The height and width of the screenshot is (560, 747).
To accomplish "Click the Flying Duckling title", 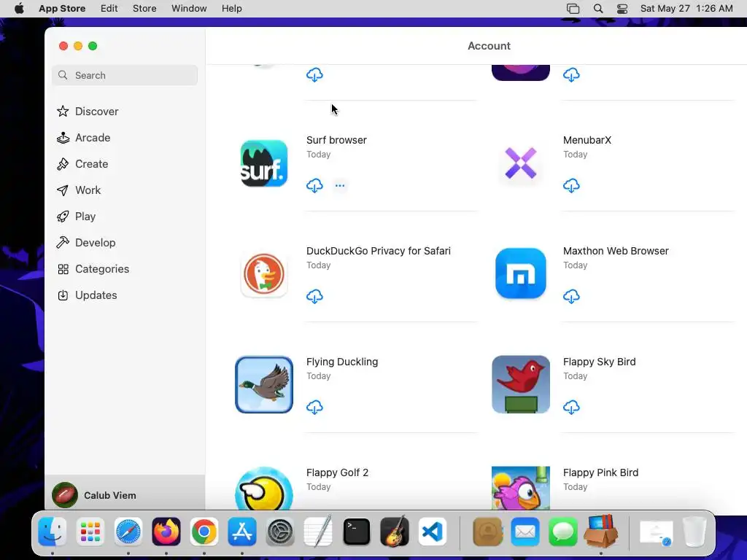I will [342, 362].
